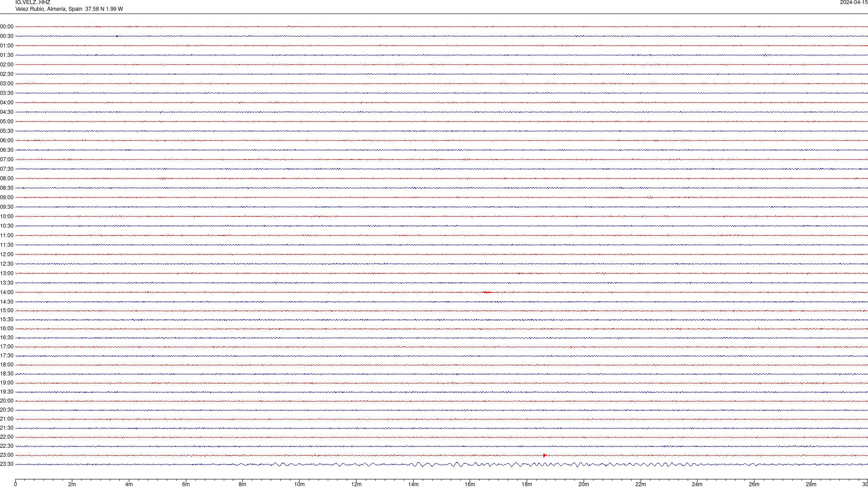The height and width of the screenshot is (488, 868).
Task: Click the Velez Rubio, Almeria, Spain location text
Action: (49, 9)
